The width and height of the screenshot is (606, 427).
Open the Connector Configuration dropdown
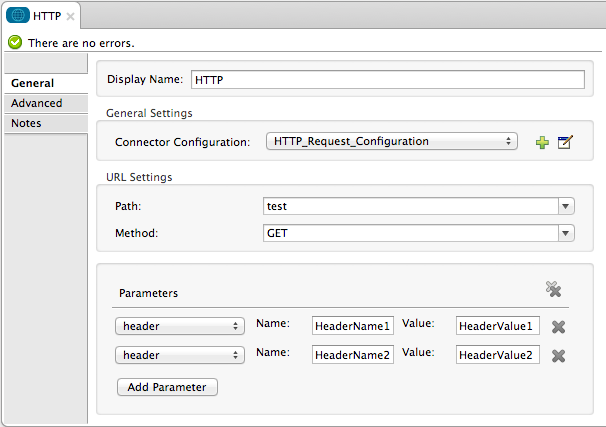tap(391, 142)
